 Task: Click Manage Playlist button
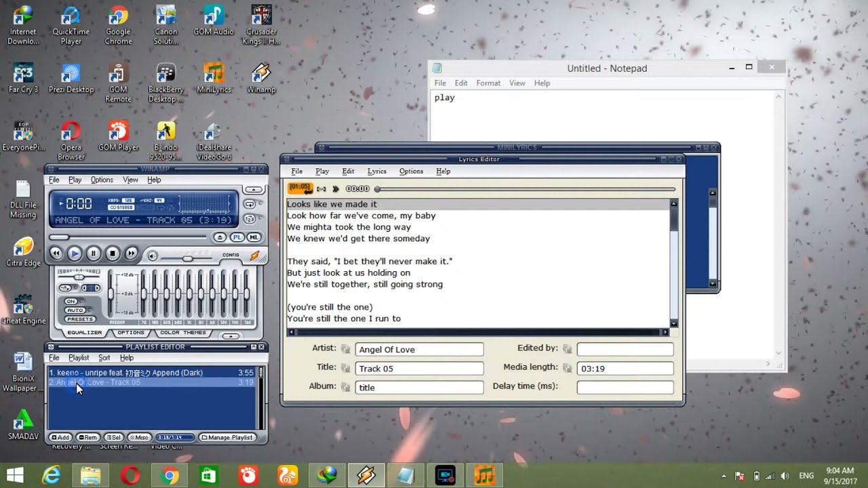[227, 437]
